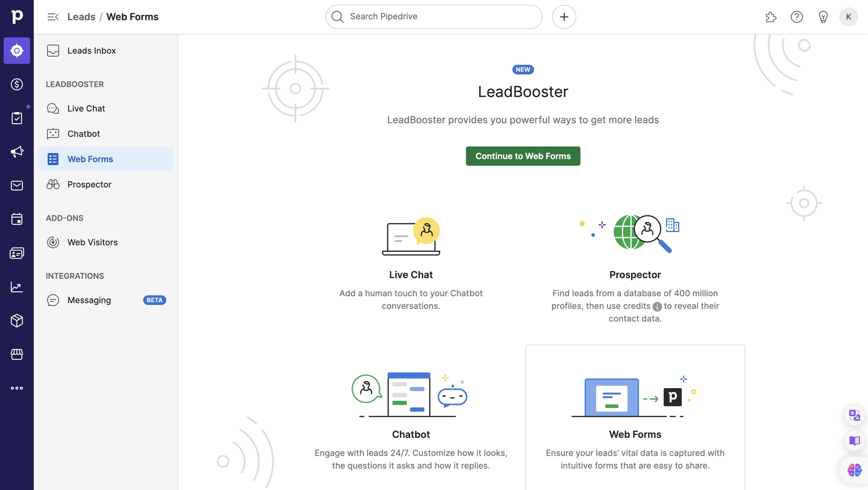The height and width of the screenshot is (490, 868).
Task: Open the contacts card icon
Action: click(x=17, y=253)
